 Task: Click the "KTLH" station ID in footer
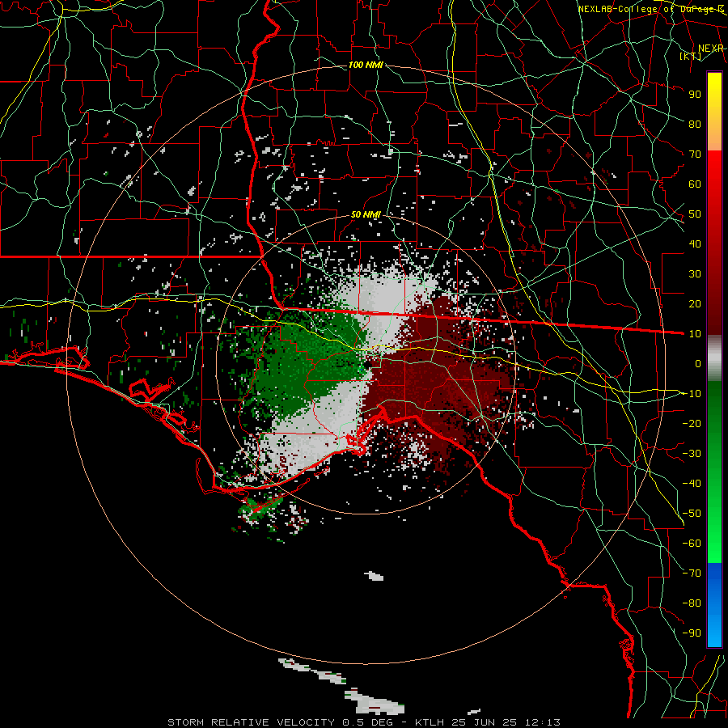430,722
